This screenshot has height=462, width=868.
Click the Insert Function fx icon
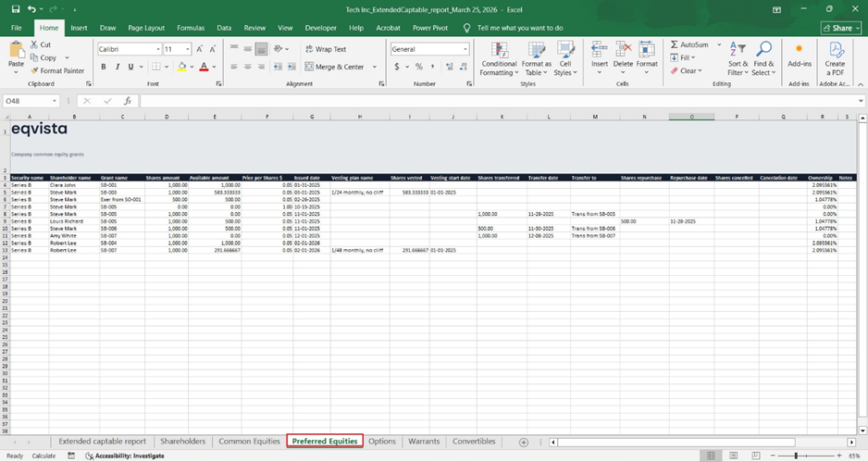(127, 101)
